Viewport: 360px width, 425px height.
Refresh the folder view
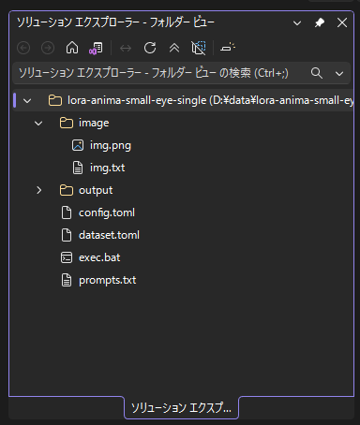pyautogui.click(x=150, y=48)
